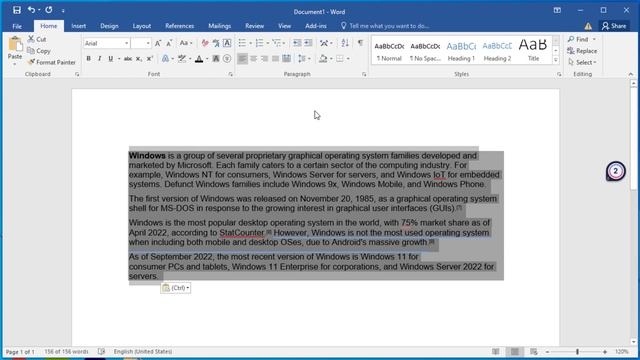Open the Review tab
The height and width of the screenshot is (360, 640).
pos(255,26)
